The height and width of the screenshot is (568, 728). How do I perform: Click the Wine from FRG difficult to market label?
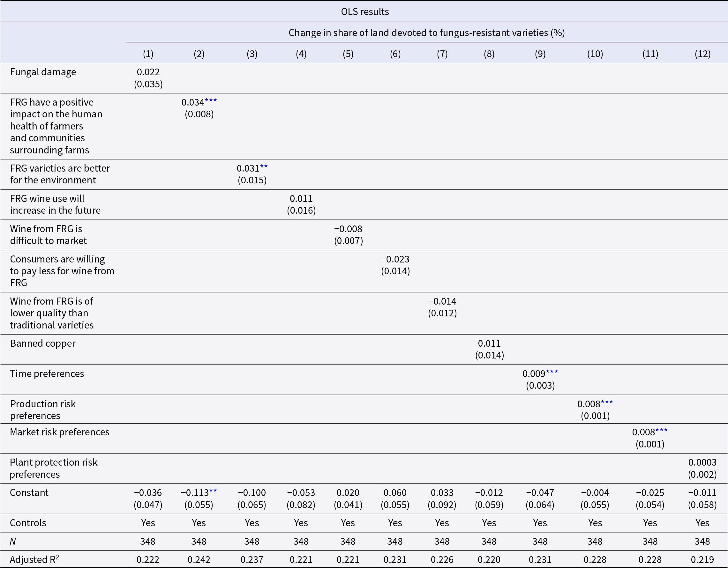coord(48,235)
